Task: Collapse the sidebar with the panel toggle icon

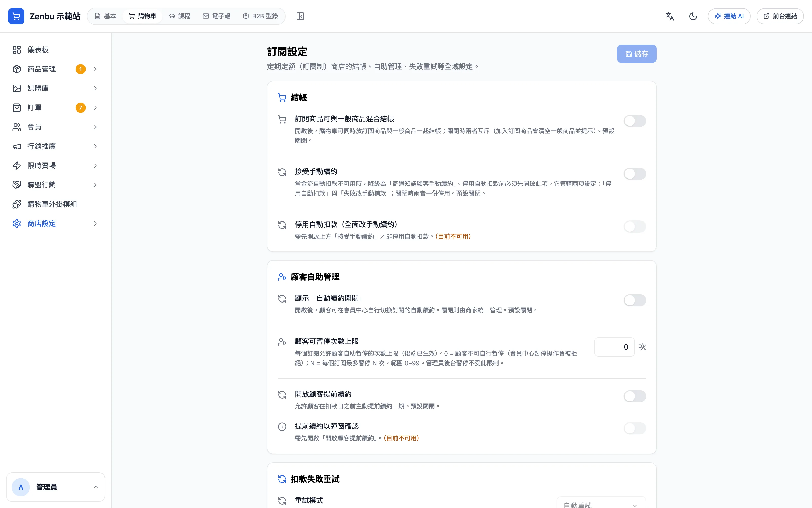Action: (x=300, y=16)
